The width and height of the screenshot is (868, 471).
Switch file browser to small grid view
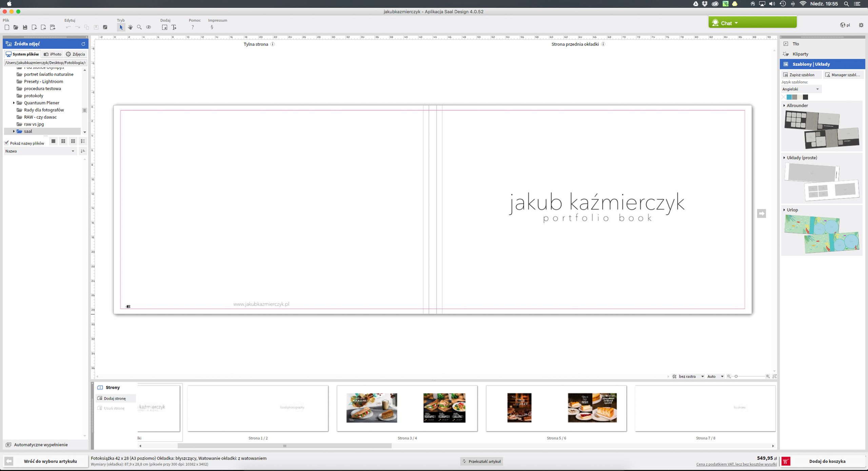click(73, 141)
